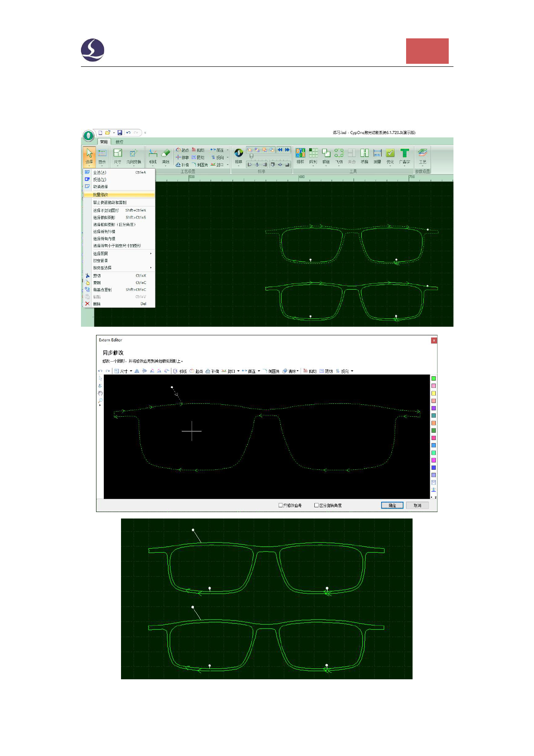Enable the 只修改自身 checkbox
This screenshot has height=756, width=534.
(281, 505)
